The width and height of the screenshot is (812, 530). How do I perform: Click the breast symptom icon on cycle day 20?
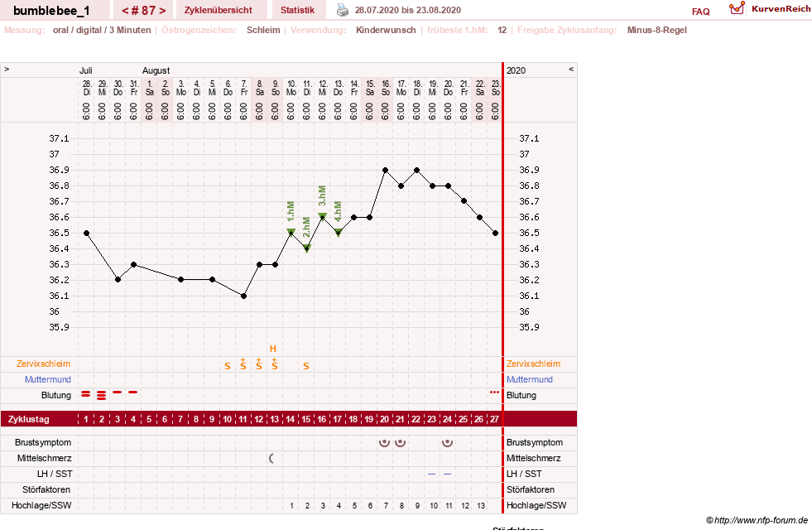(384, 442)
